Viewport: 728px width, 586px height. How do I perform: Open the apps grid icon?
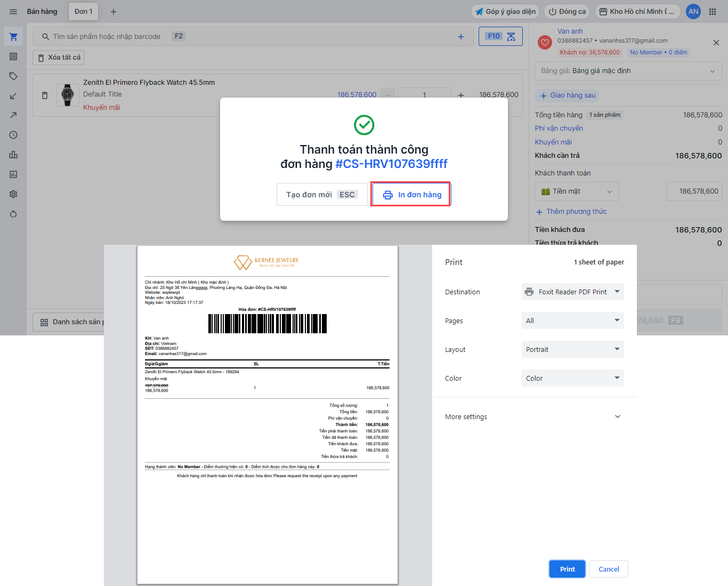pos(713,12)
